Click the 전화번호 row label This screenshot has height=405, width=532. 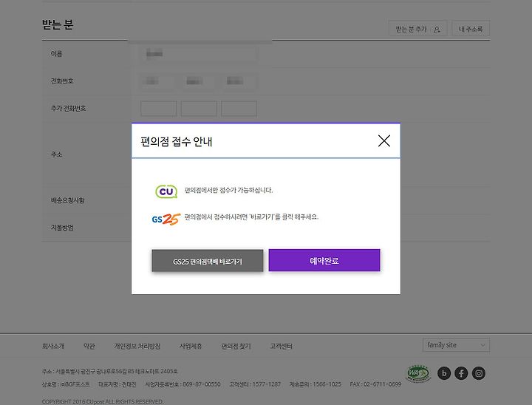(62, 81)
